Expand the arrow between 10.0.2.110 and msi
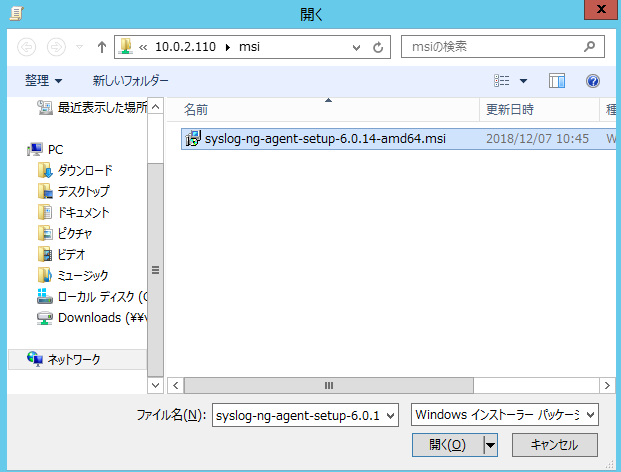The height and width of the screenshot is (472, 621). 228,47
